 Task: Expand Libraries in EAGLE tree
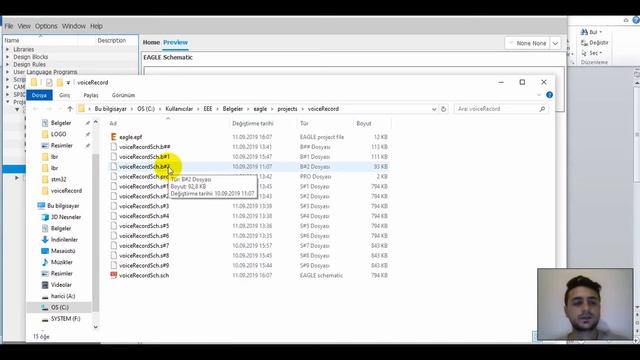coord(7,49)
